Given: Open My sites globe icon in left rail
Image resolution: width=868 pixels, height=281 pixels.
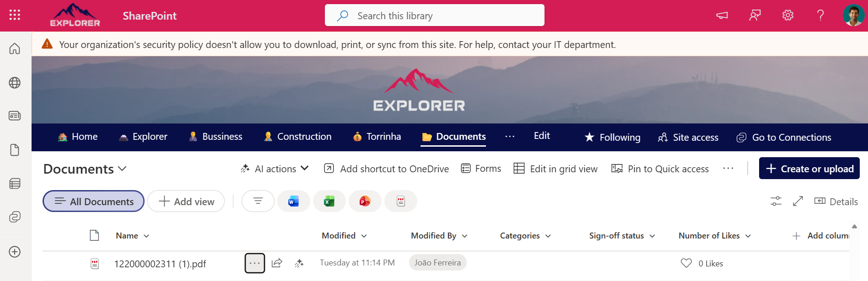Looking at the screenshot, I should [15, 83].
